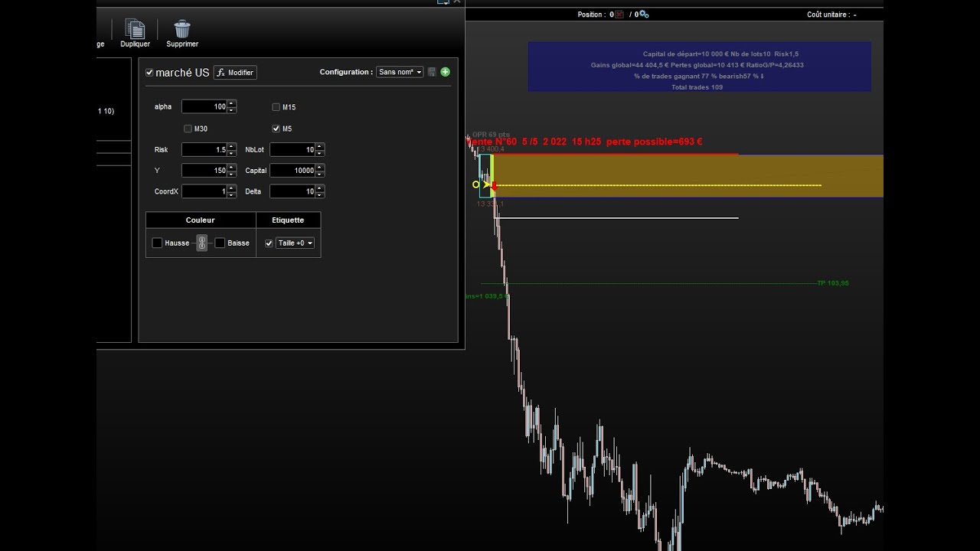
Task: Click the Etiquette column header
Action: [288, 220]
